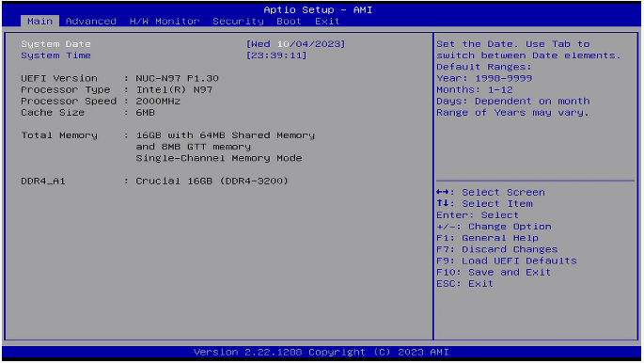Screen dimensions: 644x363
Task: Select the Boot tab
Action: click(289, 21)
